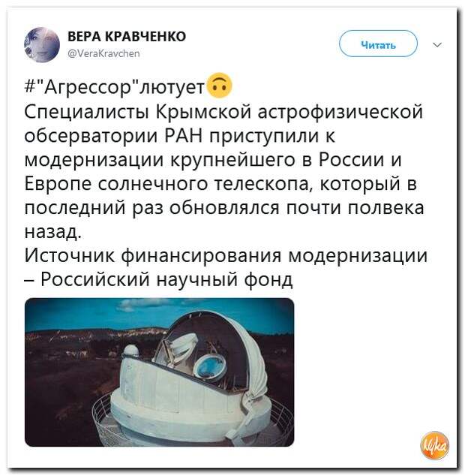This screenshot has width=465, height=476.
Task: Open Вера Кравченко's profile avatar
Action: pos(42,45)
